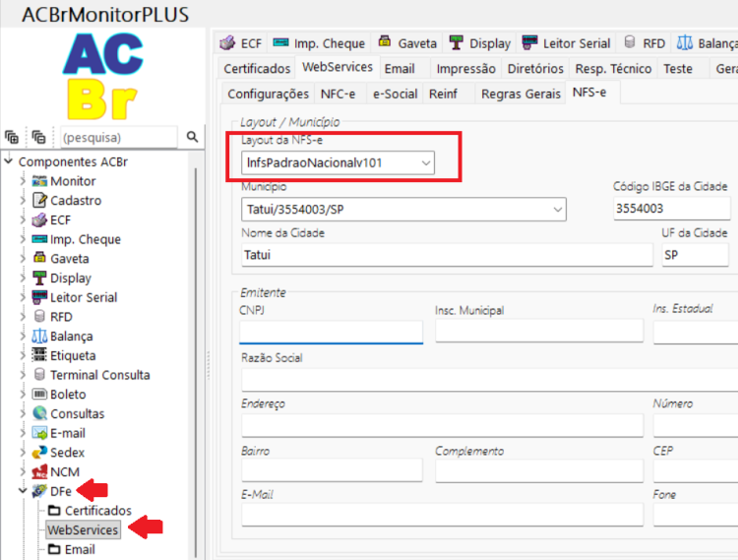Select Boleto icon in tree
This screenshot has height=560, width=738.
39,394
